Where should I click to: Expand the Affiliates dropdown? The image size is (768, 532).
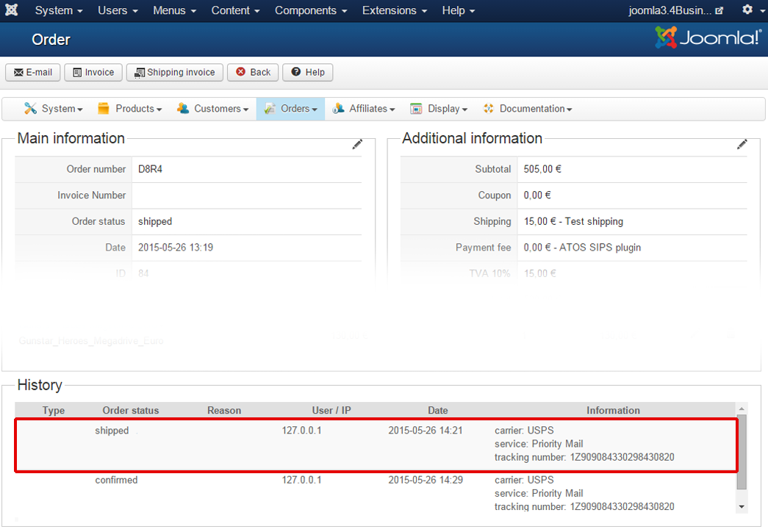tap(364, 109)
